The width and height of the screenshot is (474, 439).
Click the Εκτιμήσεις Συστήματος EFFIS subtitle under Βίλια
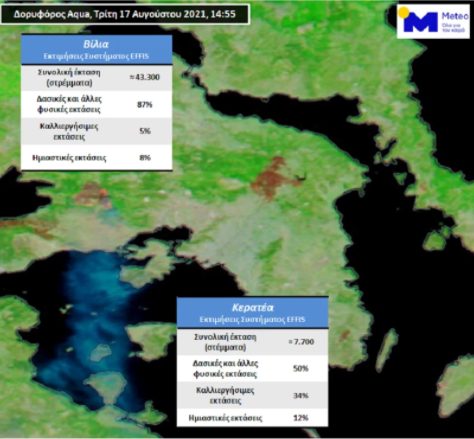click(96, 56)
